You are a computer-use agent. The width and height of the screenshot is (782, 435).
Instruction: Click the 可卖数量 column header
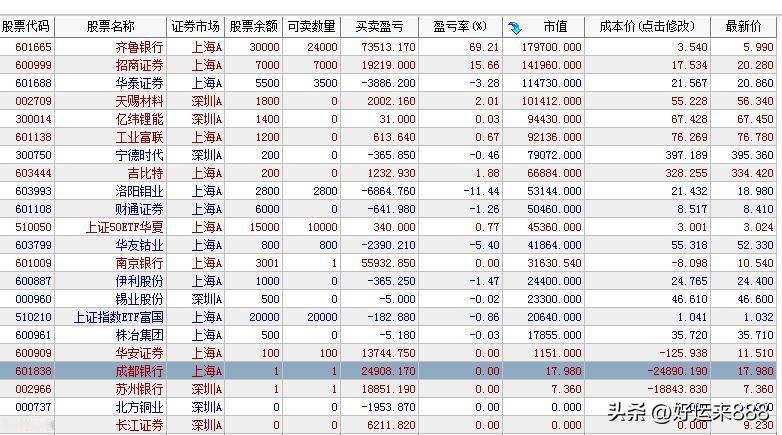(x=312, y=26)
